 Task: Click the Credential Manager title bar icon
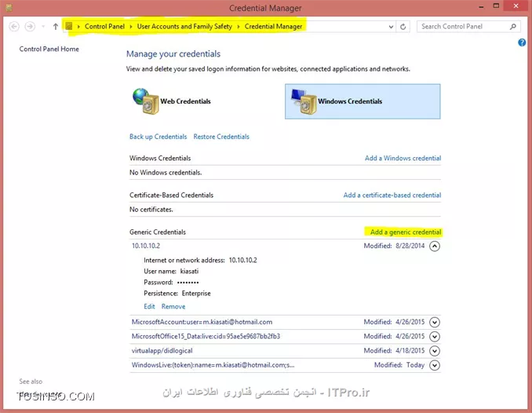pos(9,8)
